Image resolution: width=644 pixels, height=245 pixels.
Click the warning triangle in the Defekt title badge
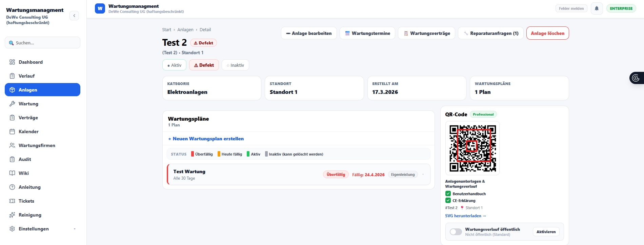[x=196, y=43]
